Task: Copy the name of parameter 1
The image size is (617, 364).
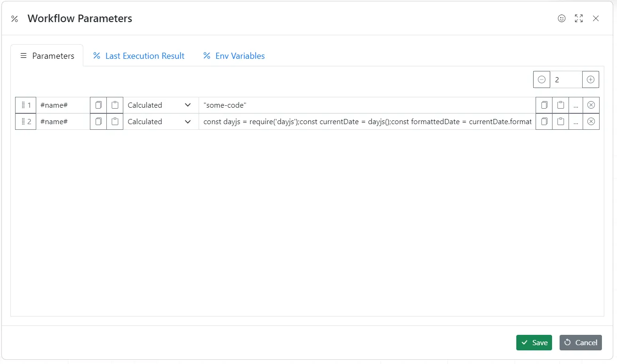Action: point(98,105)
